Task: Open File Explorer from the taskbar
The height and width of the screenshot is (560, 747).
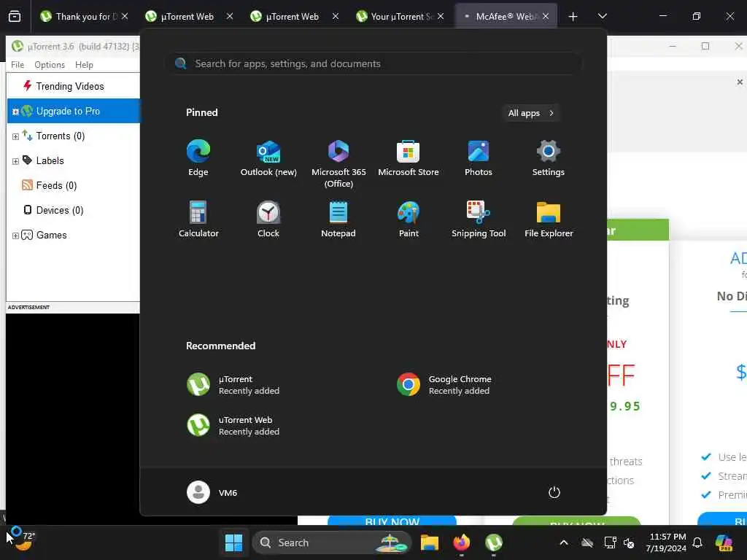Action: (x=429, y=542)
